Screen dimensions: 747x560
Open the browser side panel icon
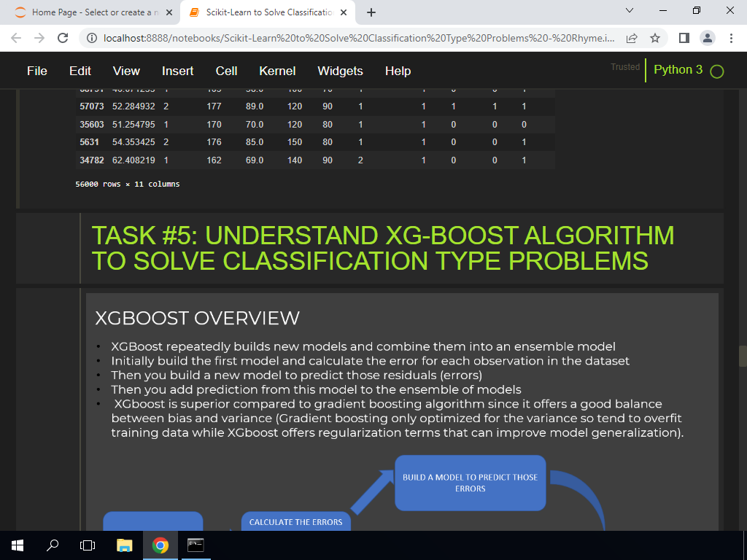(x=684, y=38)
